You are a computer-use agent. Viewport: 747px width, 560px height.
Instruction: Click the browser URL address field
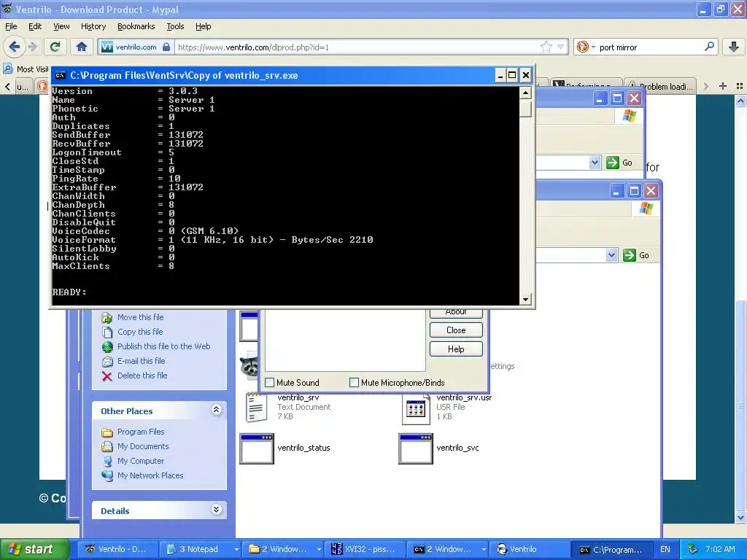tap(356, 47)
